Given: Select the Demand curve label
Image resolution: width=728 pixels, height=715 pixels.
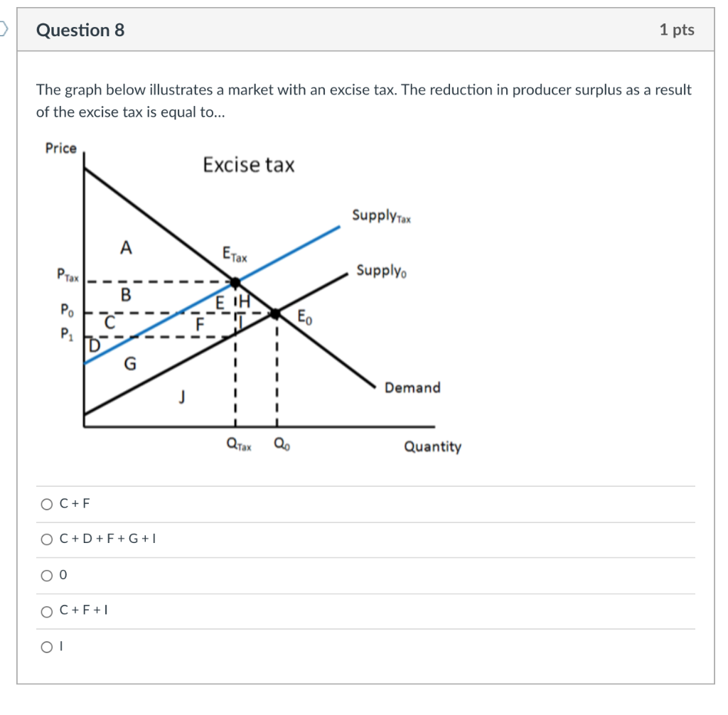Looking at the screenshot, I should (x=411, y=388).
